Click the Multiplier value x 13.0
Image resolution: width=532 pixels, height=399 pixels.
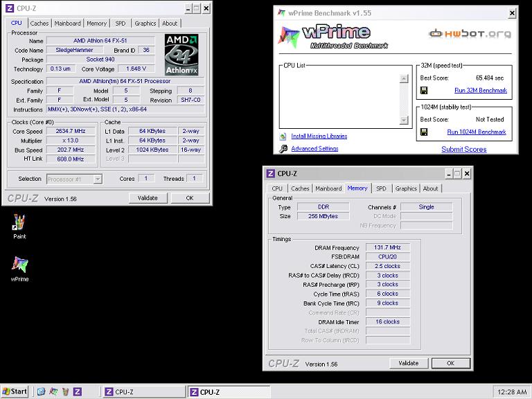pyautogui.click(x=71, y=141)
